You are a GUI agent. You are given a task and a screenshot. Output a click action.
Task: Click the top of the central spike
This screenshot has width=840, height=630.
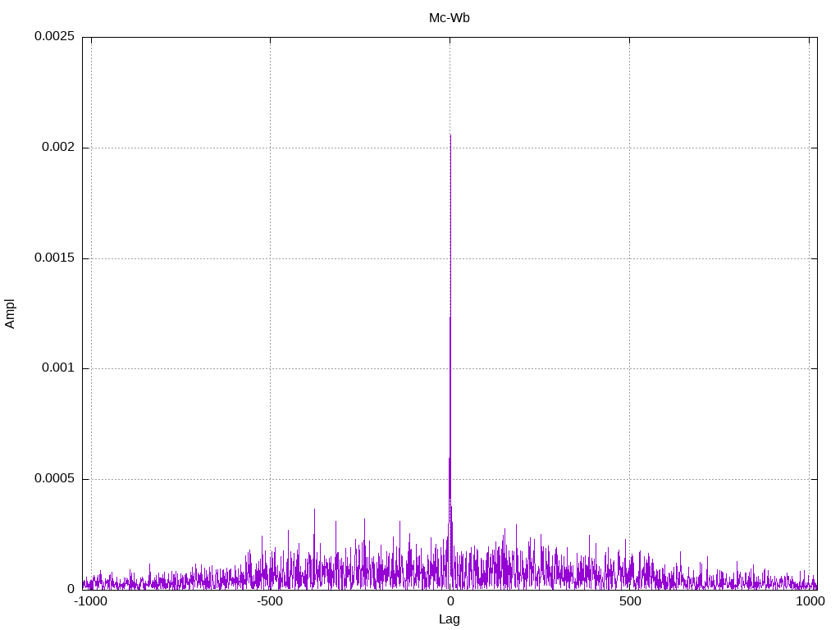[450, 135]
